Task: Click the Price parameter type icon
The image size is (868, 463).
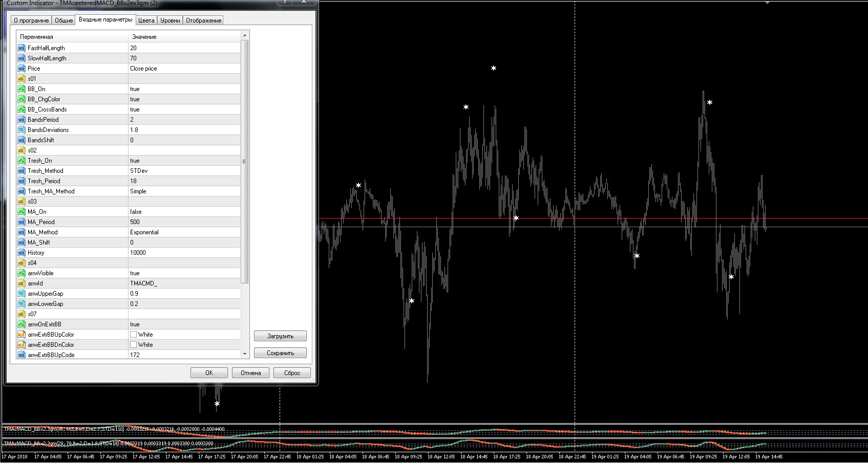Action: [x=22, y=69]
